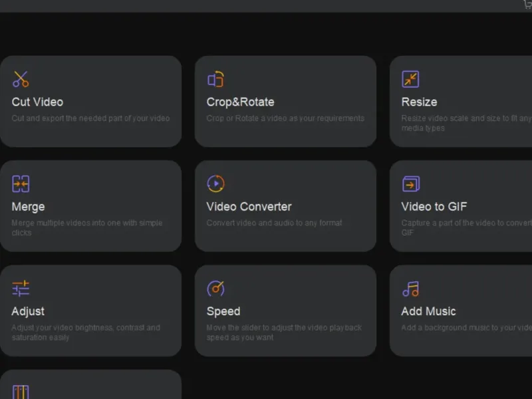Select the Add Music note icon
The image size is (532, 399).
click(x=410, y=288)
